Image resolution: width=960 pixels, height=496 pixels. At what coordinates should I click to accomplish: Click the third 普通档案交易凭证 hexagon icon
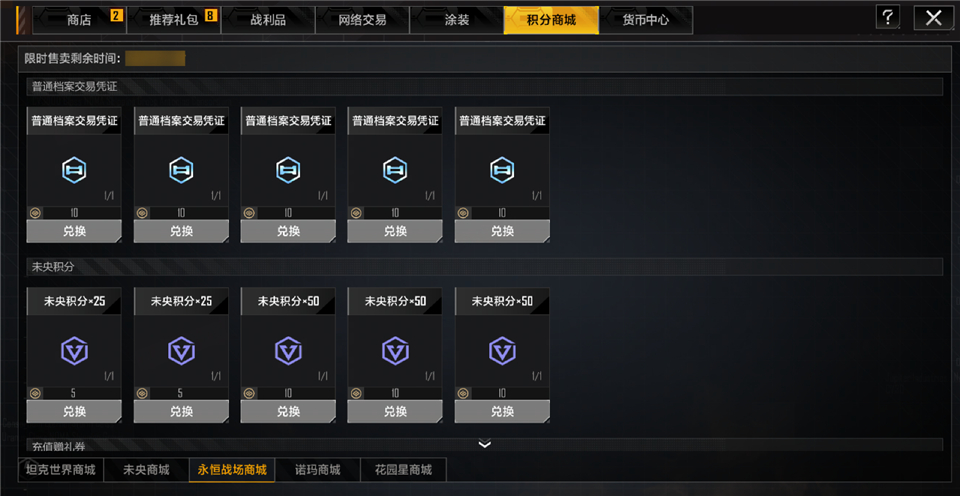pos(288,170)
